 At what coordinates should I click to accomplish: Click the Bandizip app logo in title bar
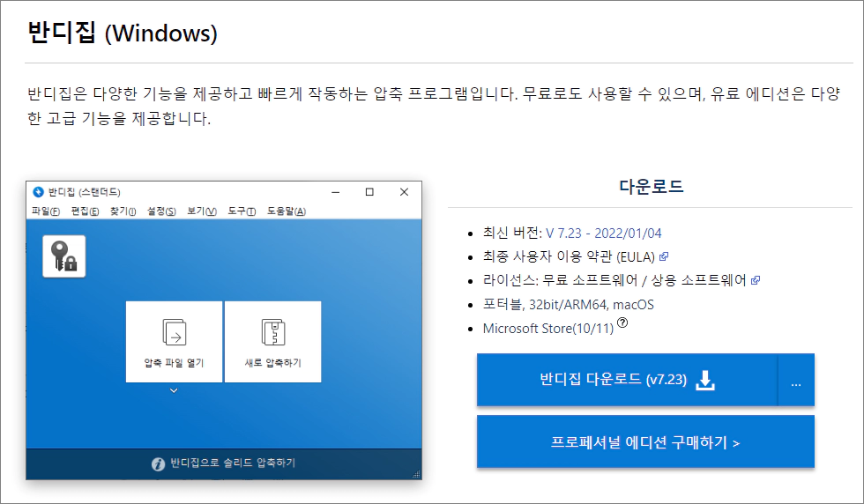[38, 192]
